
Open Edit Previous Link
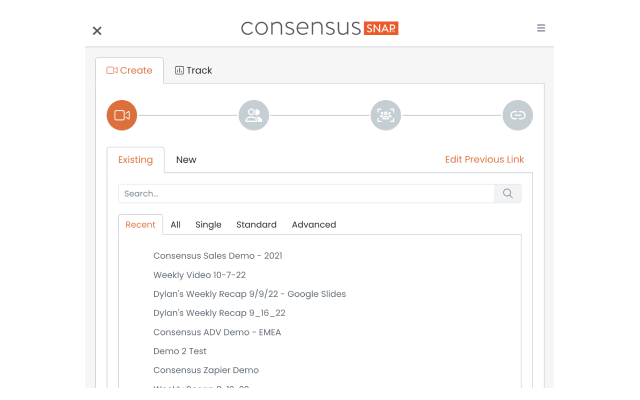(484, 159)
